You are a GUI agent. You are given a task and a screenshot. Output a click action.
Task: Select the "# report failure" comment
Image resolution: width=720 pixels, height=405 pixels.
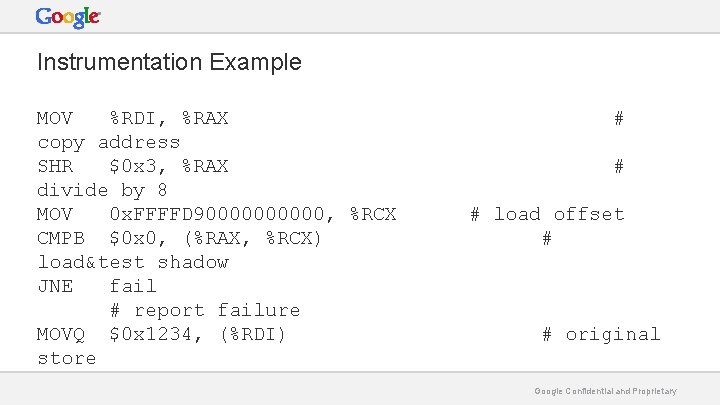pos(205,310)
